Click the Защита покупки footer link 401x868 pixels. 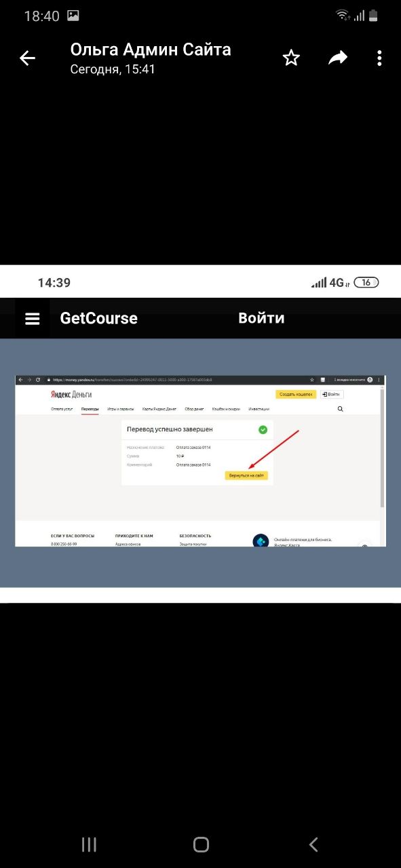(x=194, y=544)
